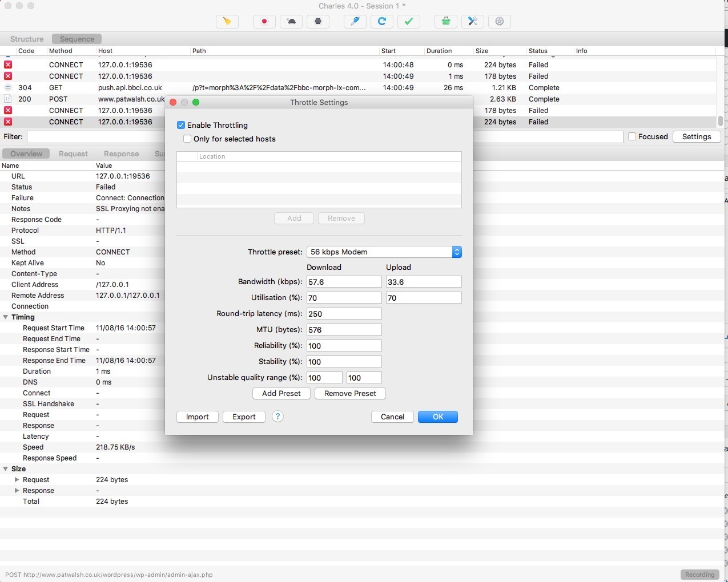Check Only for selected hosts
728x582 pixels.
187,139
